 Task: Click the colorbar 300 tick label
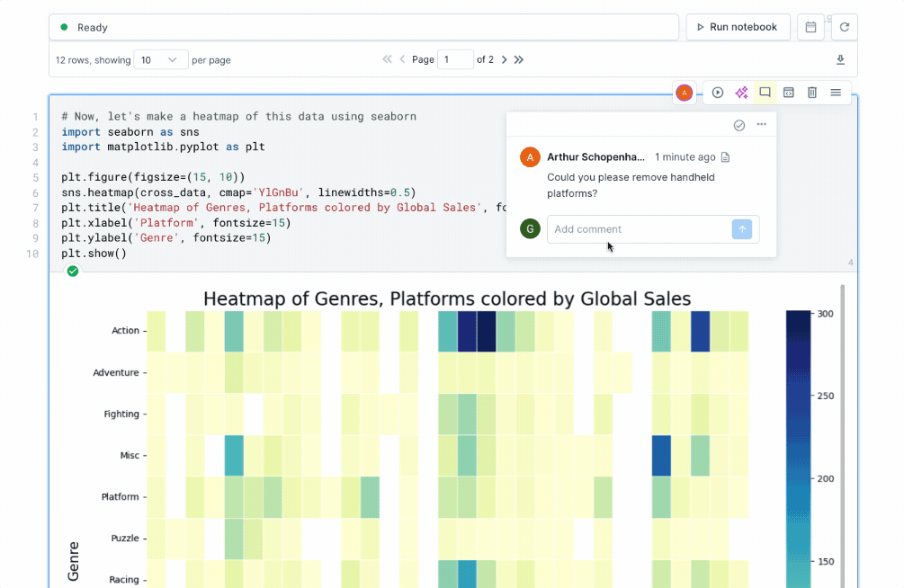click(x=825, y=314)
